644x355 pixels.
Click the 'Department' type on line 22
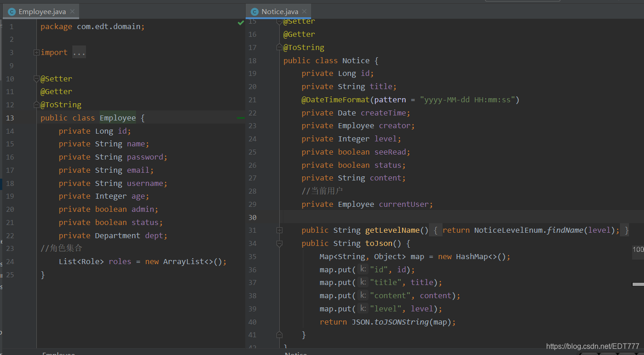click(x=118, y=236)
